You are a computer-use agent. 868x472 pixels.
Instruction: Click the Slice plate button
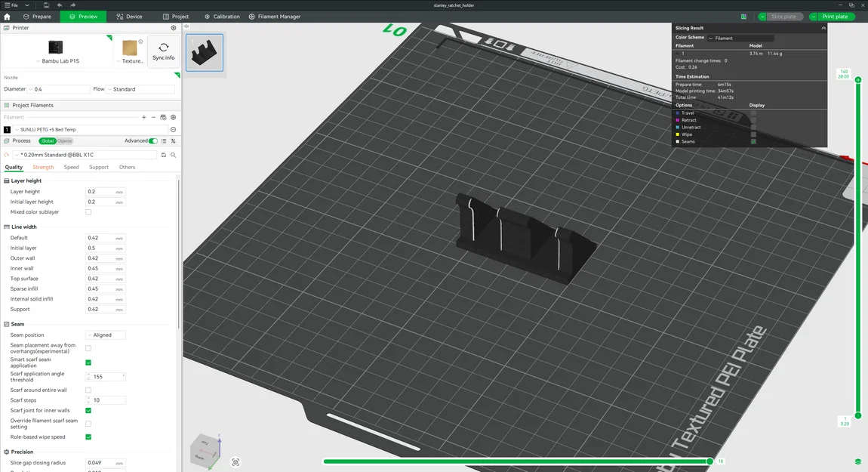783,17
